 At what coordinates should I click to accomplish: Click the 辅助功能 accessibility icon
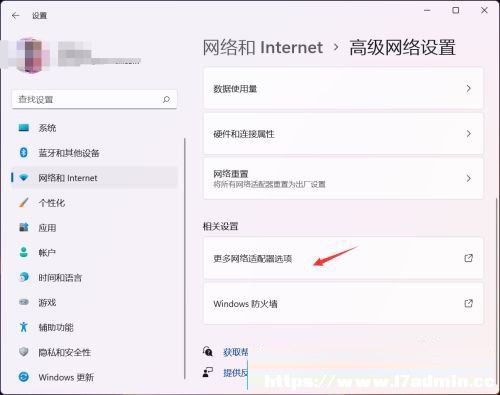pyautogui.click(x=23, y=327)
